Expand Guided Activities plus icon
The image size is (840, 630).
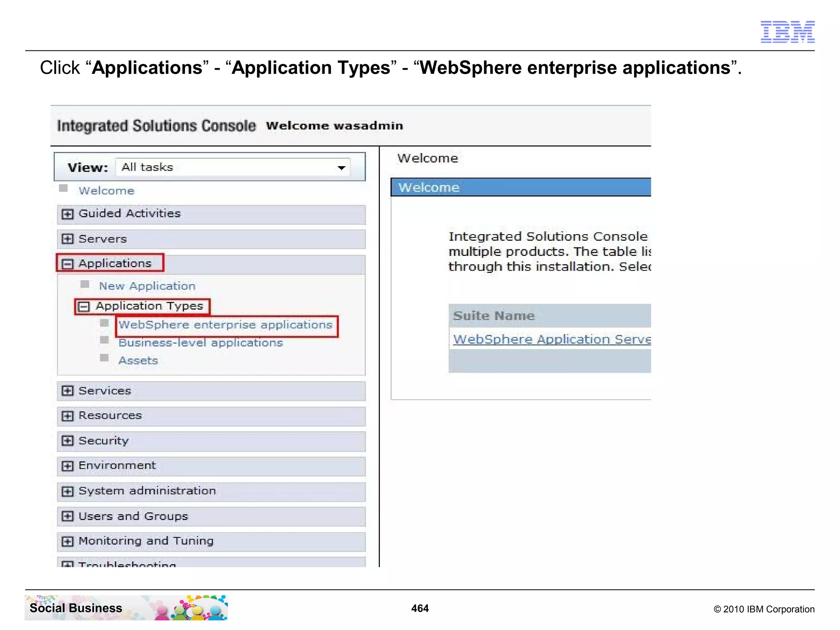point(67,214)
